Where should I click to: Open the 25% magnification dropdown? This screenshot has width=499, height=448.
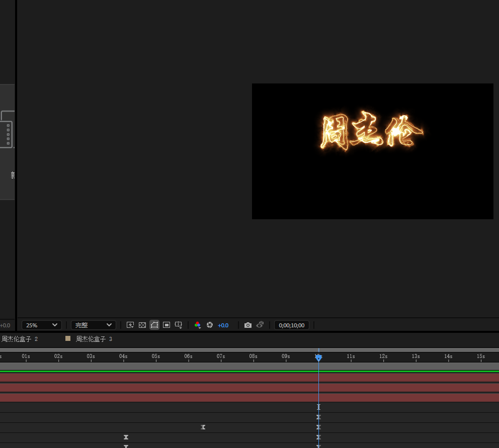[41, 325]
